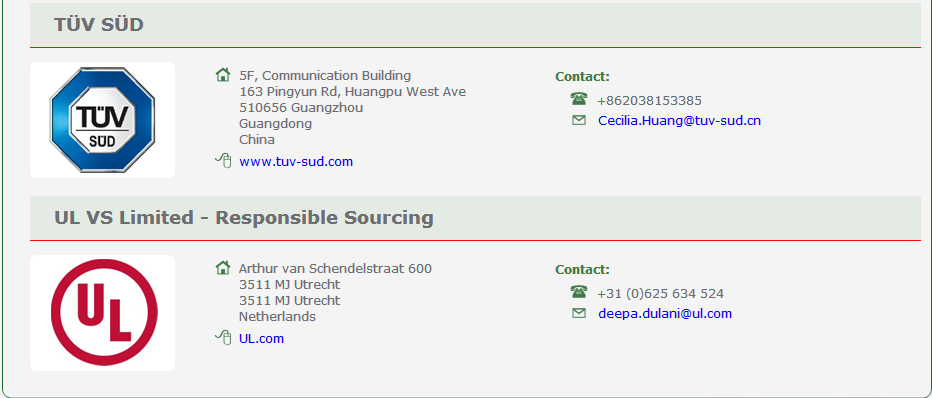This screenshot has width=932, height=398.
Task: Click the TÜV SÜD octagon logo
Action: 102,120
